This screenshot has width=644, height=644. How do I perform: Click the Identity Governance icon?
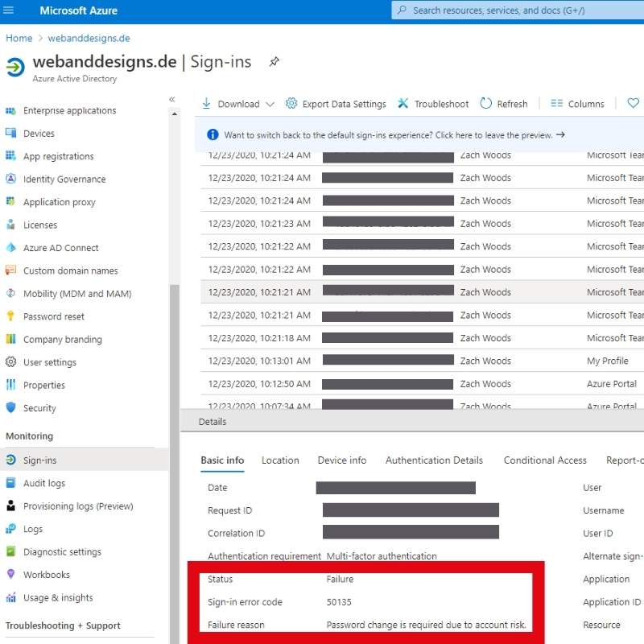point(10,179)
